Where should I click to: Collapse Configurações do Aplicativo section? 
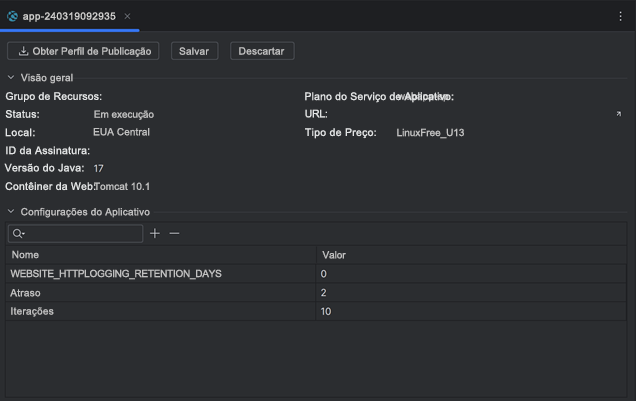click(11, 212)
